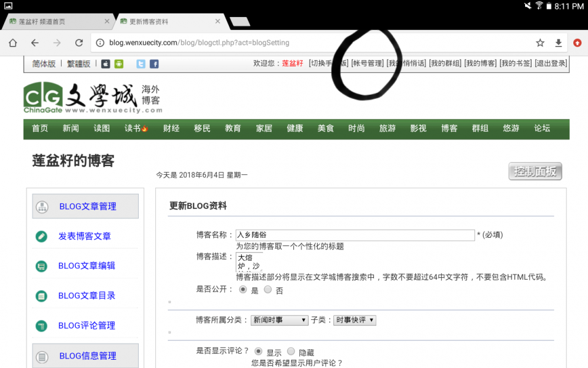Click the download icon in toolbar

(559, 43)
